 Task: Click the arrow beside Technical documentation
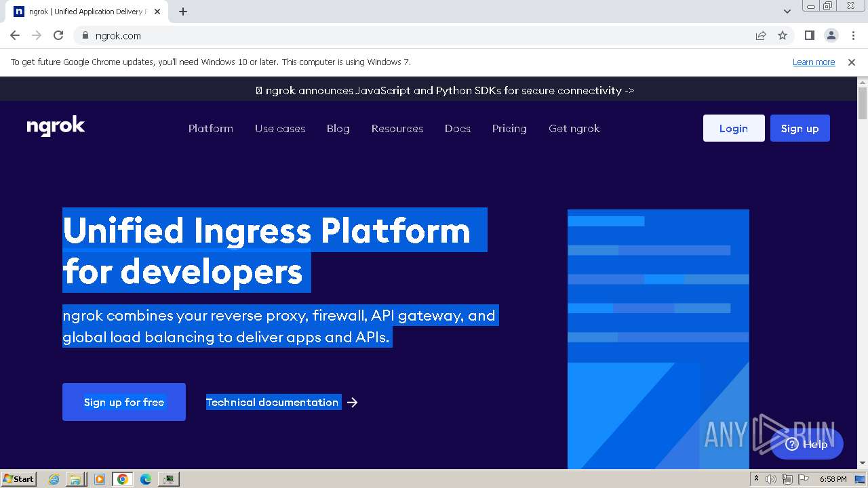pyautogui.click(x=352, y=402)
